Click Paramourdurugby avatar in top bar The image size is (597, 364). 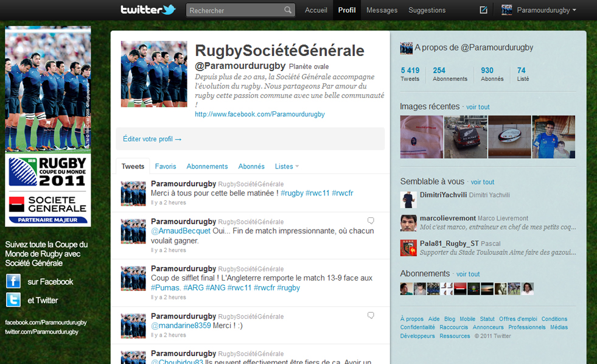pyautogui.click(x=507, y=10)
